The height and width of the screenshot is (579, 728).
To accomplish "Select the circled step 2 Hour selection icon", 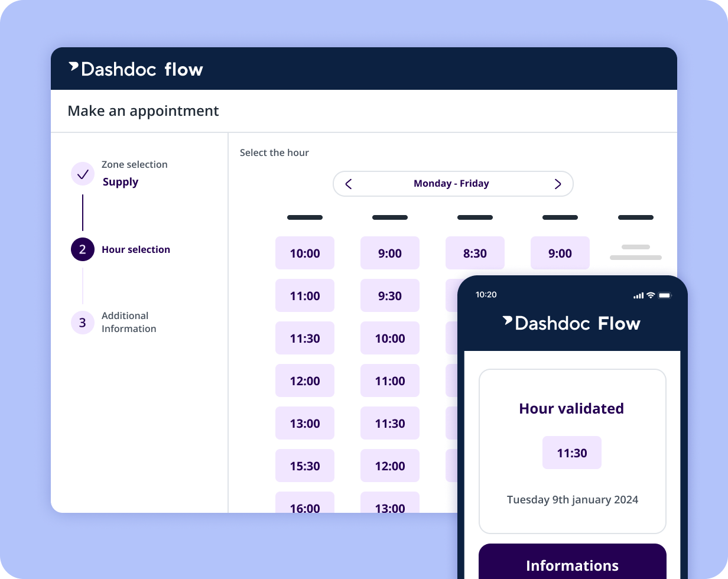I will (x=82, y=249).
